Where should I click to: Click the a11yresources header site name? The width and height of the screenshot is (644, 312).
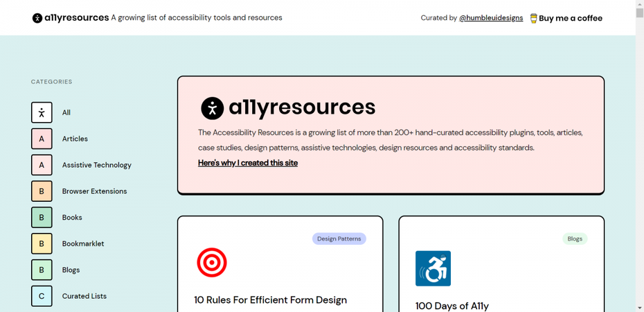(76, 17)
